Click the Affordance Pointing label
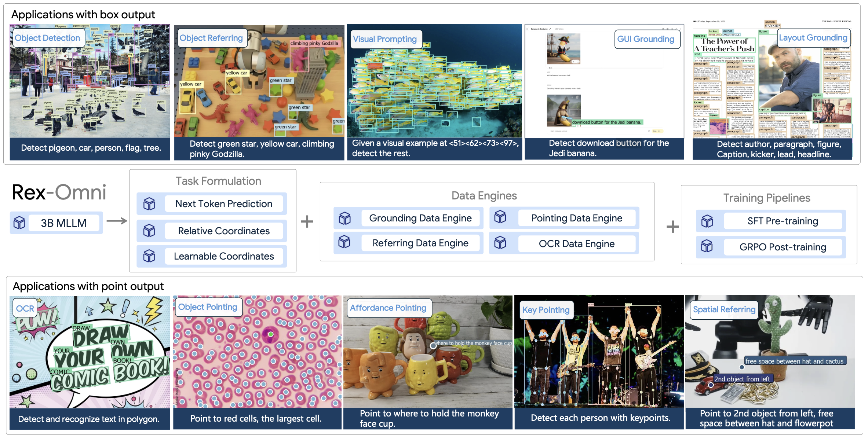Viewport: 868px width, 437px height. [388, 308]
